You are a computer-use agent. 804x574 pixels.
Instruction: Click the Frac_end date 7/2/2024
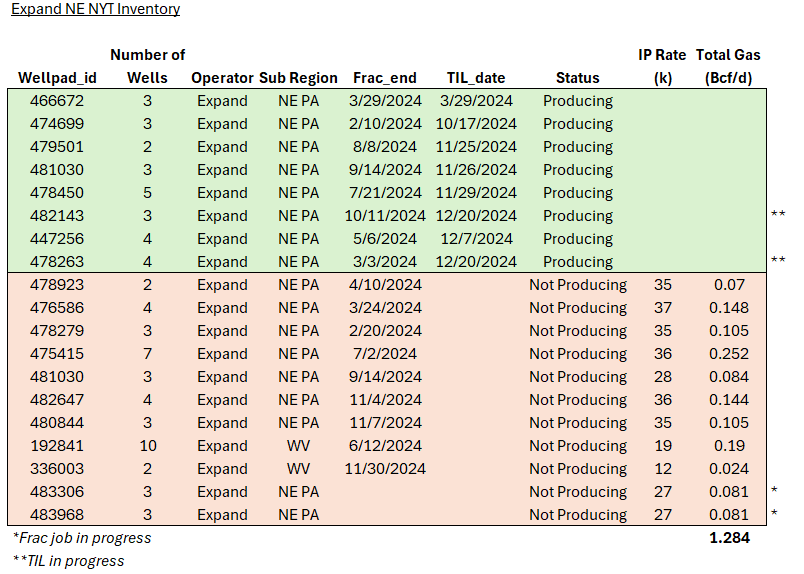coord(386,354)
